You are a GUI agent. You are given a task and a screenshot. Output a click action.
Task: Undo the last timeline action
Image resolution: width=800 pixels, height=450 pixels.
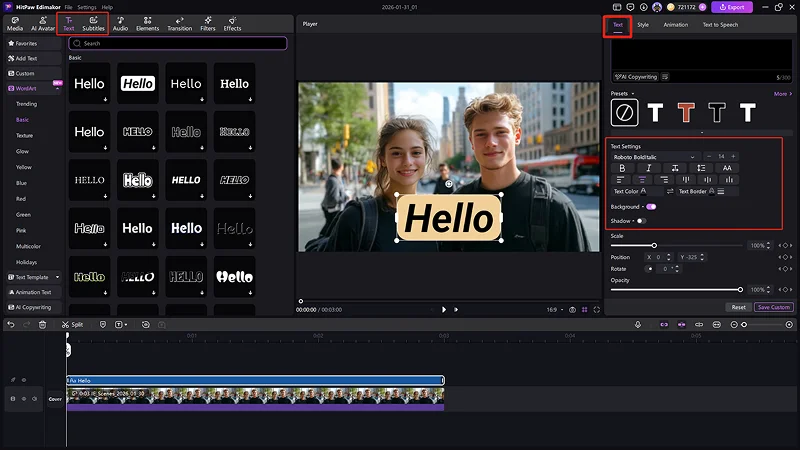(x=11, y=324)
